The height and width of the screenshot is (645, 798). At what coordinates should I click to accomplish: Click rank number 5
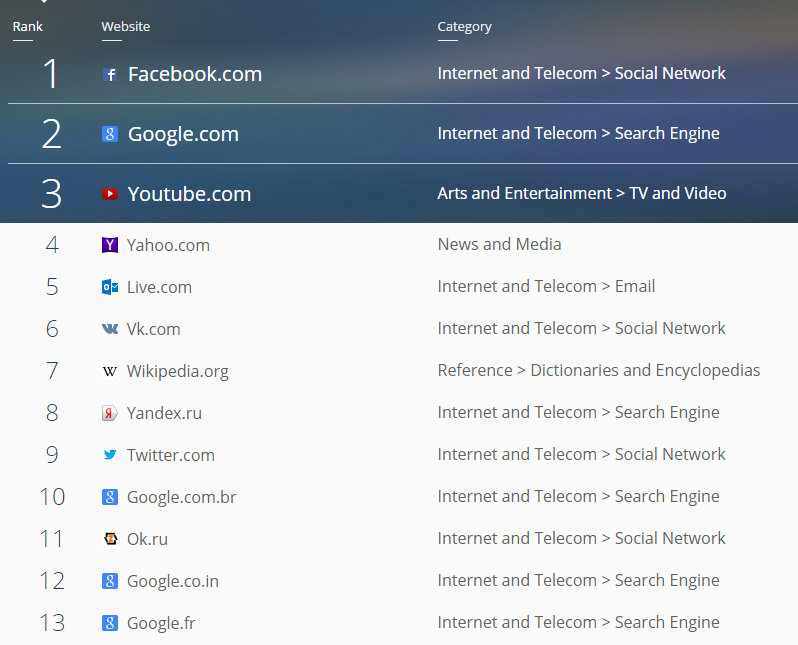coord(52,287)
